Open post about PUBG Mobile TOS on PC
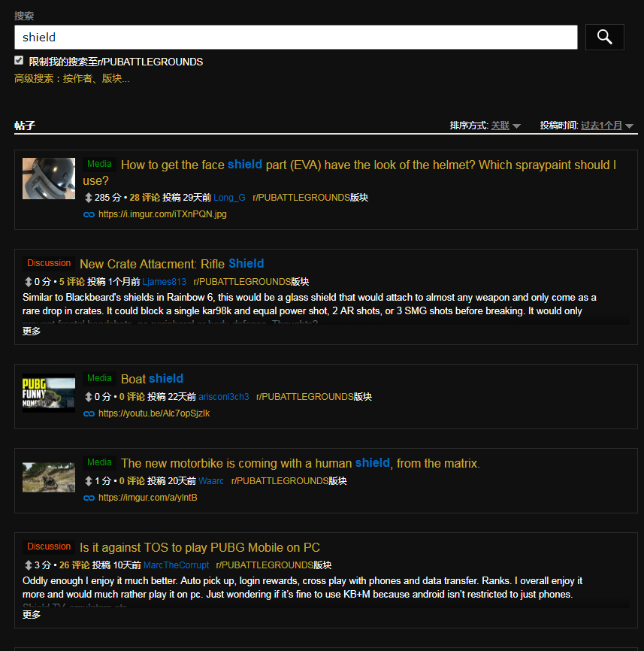This screenshot has height=651, width=644. (x=200, y=547)
